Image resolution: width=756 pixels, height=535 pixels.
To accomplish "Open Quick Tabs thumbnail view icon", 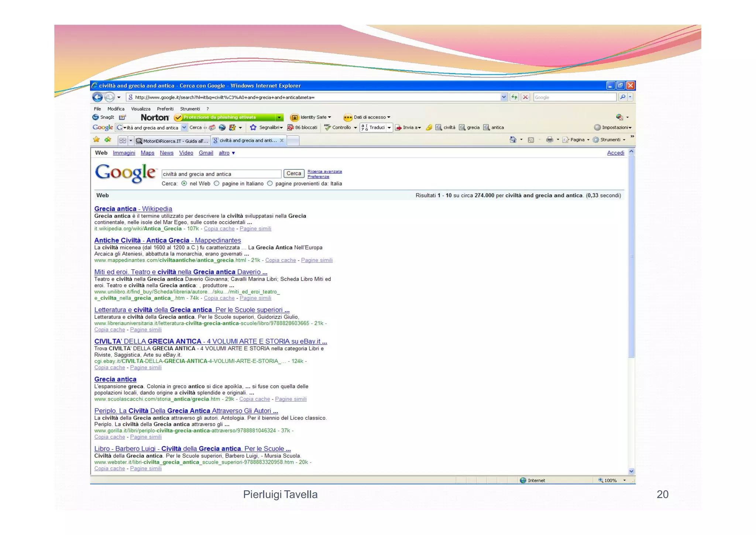I will click(123, 140).
